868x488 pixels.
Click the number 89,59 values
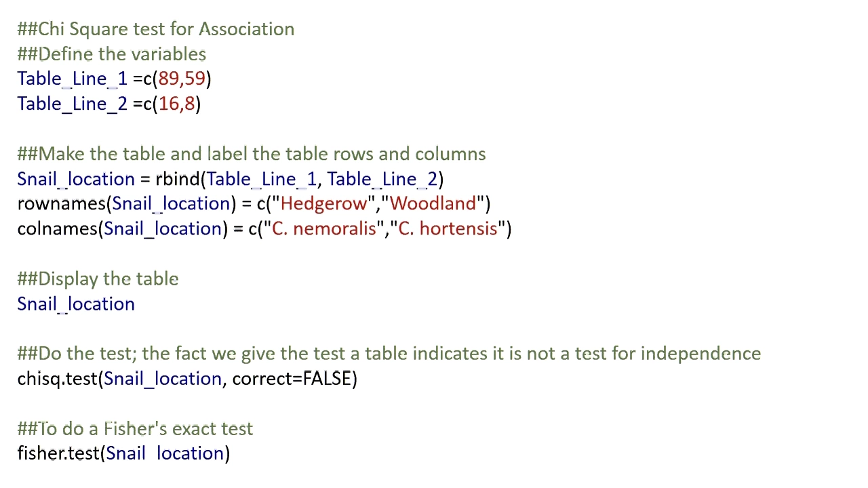(x=182, y=79)
